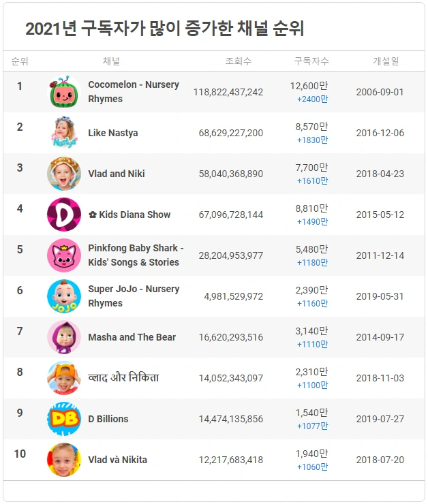Select Kids Diana Show pink D icon
Viewport: 428px width, 504px height.
tap(64, 215)
